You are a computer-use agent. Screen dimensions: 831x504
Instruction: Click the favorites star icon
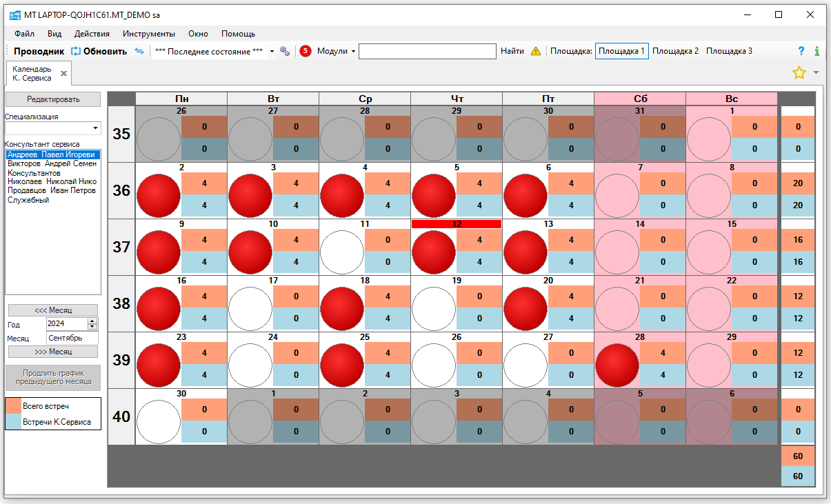point(799,72)
